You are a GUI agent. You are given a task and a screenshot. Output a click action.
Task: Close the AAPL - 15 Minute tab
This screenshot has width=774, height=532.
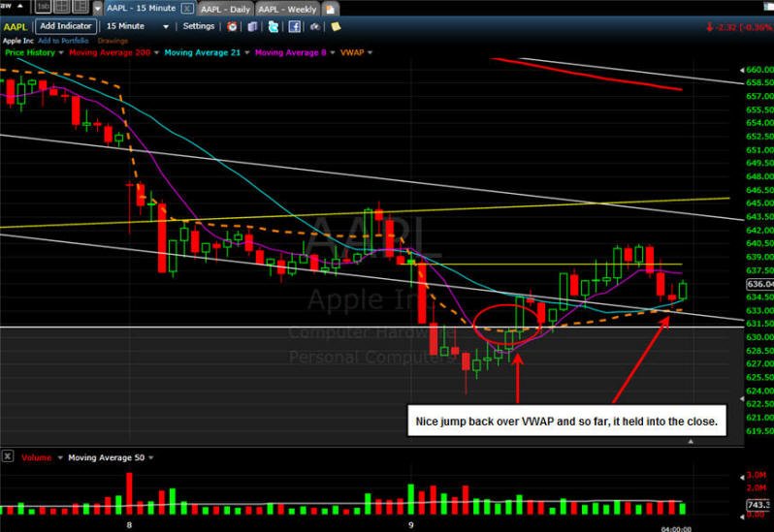click(x=187, y=9)
